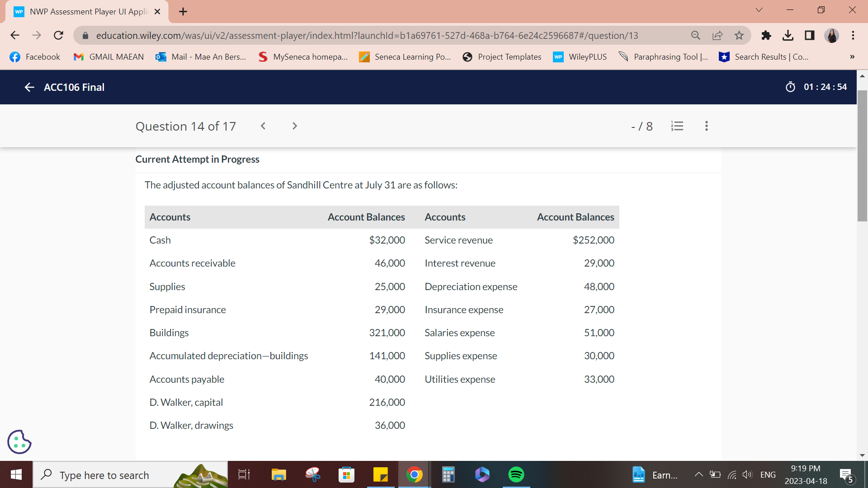Viewport: 868px width, 488px height.
Task: Select the NWP Assessment Player browser tab
Action: pos(81,11)
